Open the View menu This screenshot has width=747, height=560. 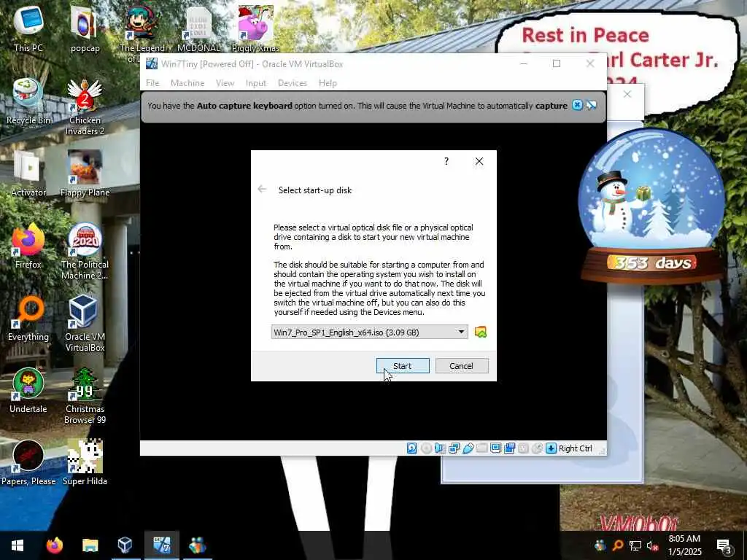(x=225, y=83)
